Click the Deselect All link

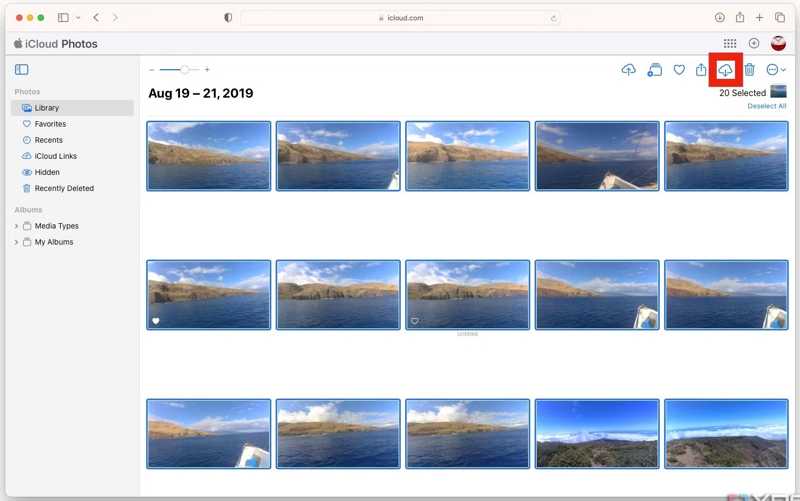[x=766, y=106]
